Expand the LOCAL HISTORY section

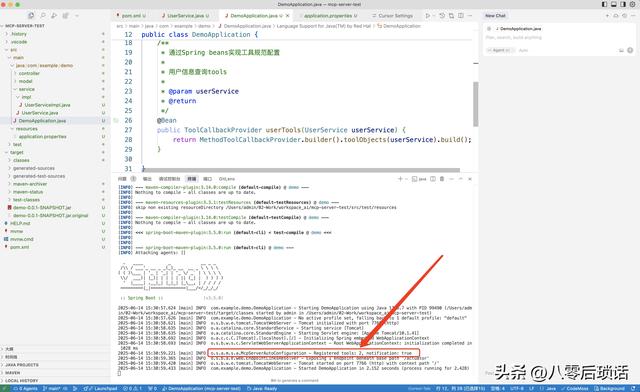[21, 381]
